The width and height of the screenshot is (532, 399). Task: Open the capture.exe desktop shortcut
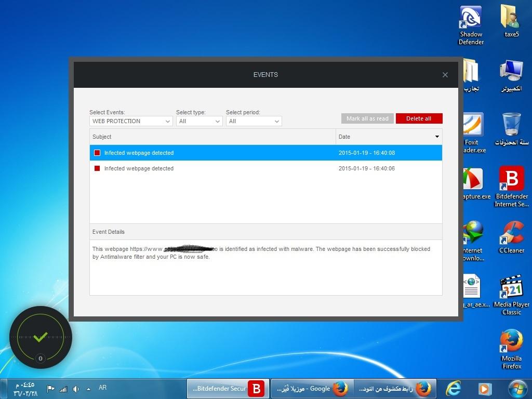[x=476, y=183]
